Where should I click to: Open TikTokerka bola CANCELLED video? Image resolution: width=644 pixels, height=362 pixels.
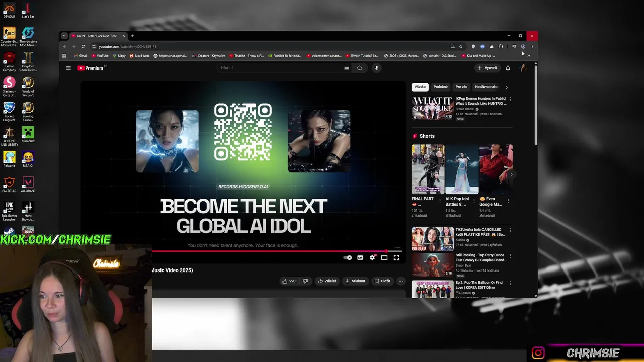[x=432, y=239]
